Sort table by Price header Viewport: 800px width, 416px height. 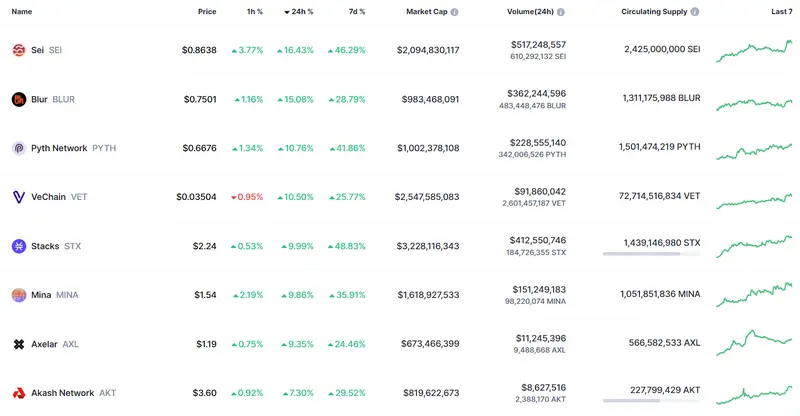point(207,12)
